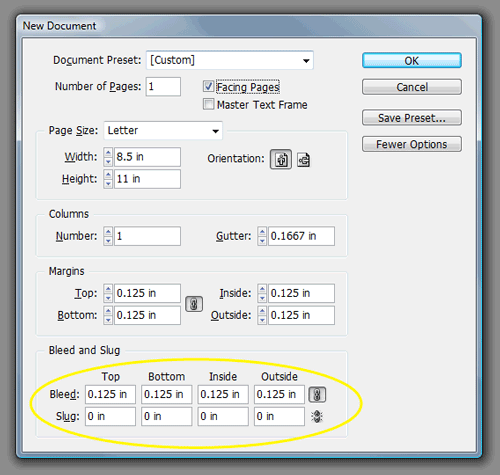
Task: Click the Gutter stepper arrows
Action: (262, 236)
